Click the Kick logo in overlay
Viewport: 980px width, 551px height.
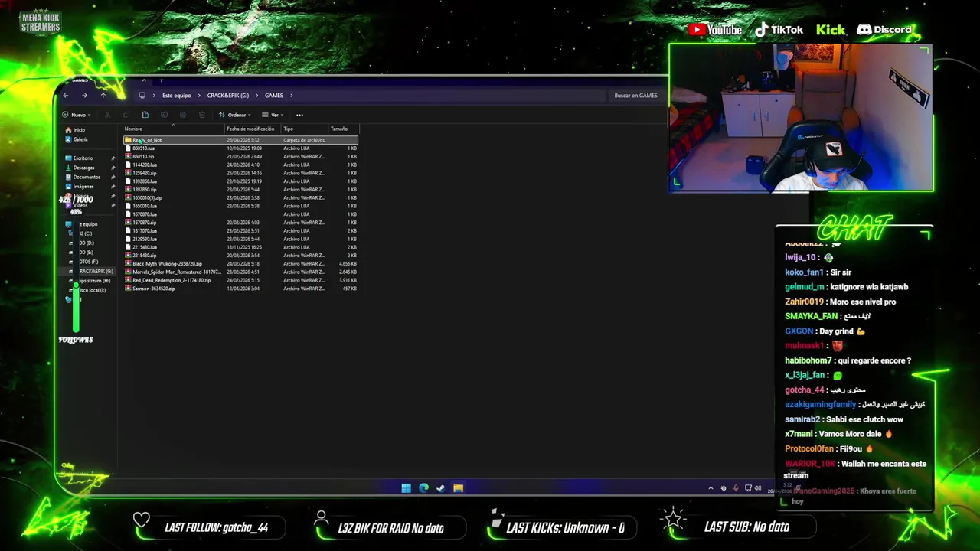[831, 30]
